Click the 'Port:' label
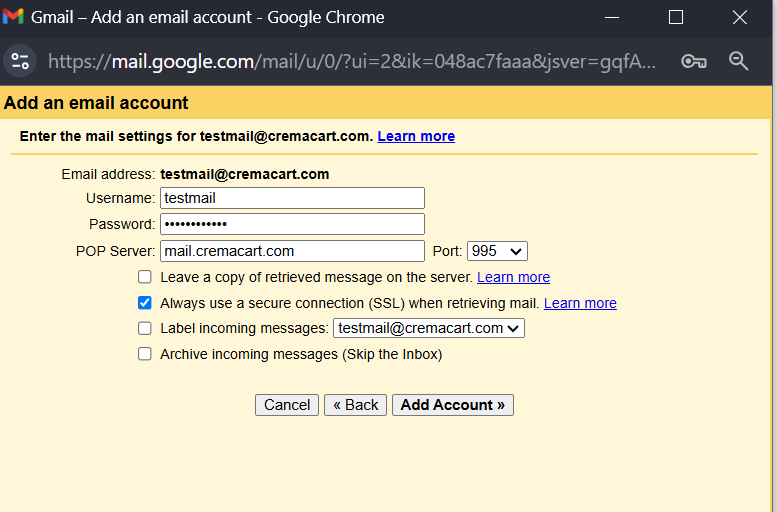 tap(447, 251)
